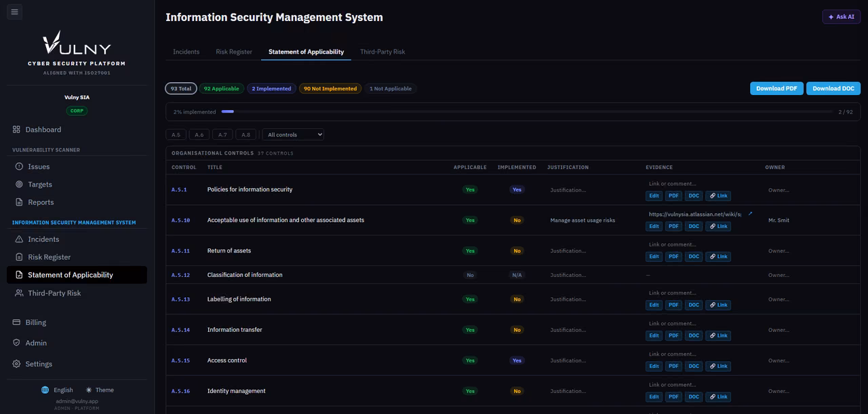Click the Reports document icon
The image size is (868, 414).
[x=19, y=202]
